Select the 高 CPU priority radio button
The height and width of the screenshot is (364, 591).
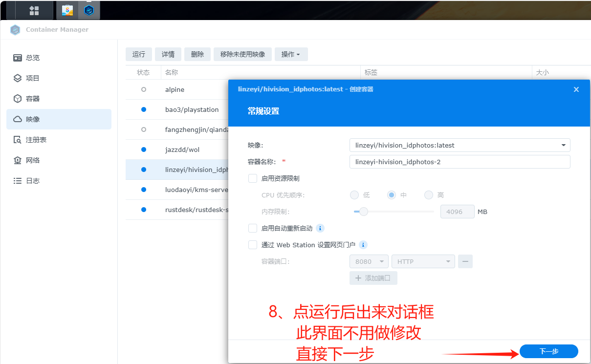click(x=428, y=195)
